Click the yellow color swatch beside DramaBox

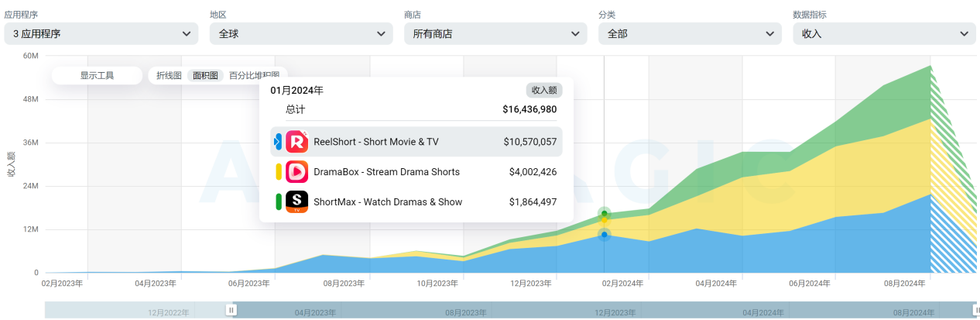coord(278,172)
